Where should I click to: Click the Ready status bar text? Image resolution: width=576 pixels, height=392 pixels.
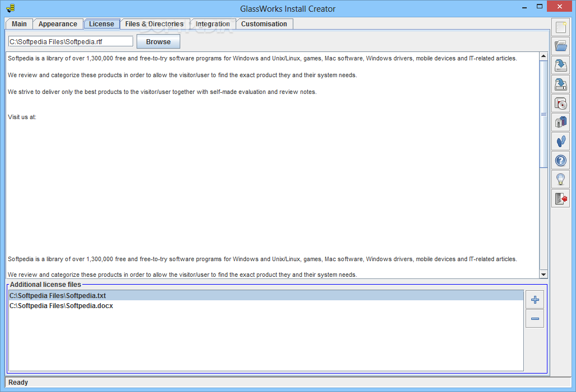[18, 382]
